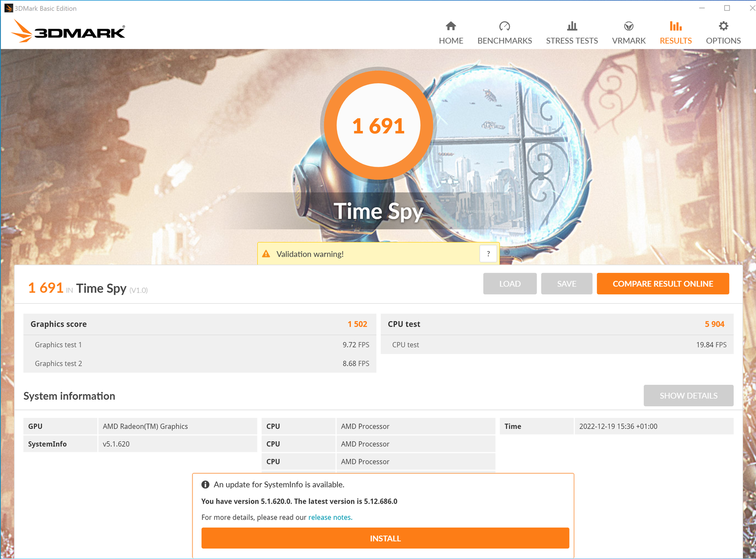Minimize the 3DMark window
The height and width of the screenshot is (559, 756).
pos(702,8)
